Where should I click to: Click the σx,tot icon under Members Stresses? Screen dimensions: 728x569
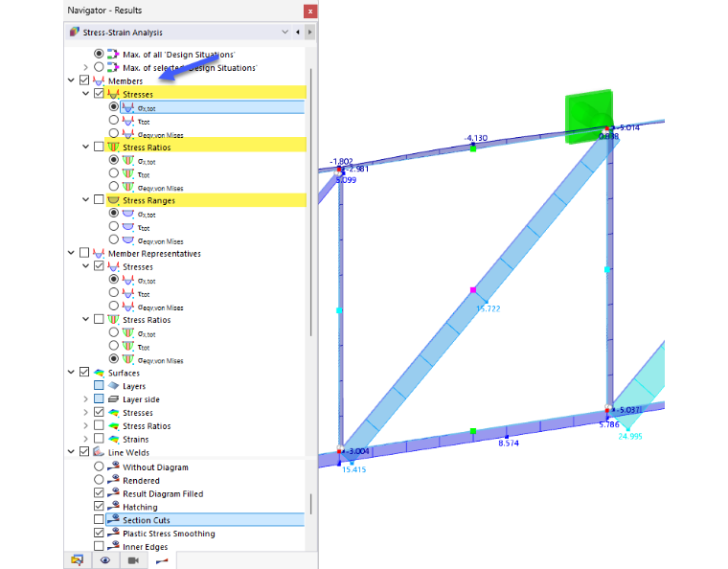(127, 107)
